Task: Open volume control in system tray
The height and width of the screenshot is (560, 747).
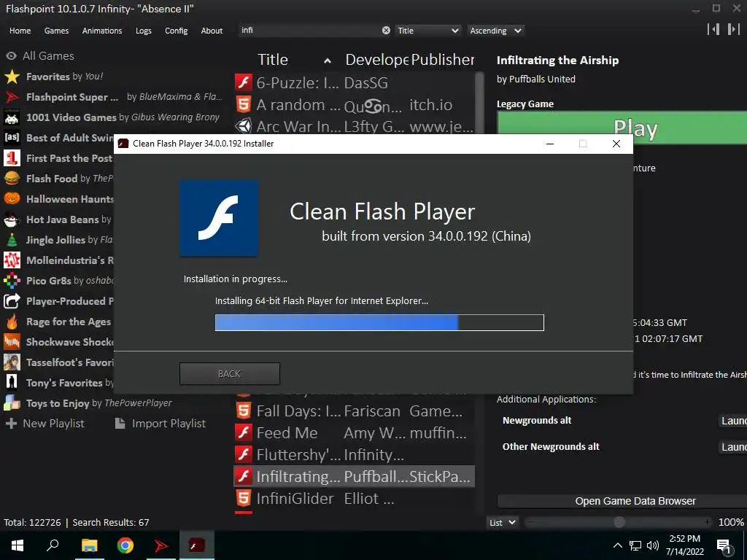Action: coord(653,545)
